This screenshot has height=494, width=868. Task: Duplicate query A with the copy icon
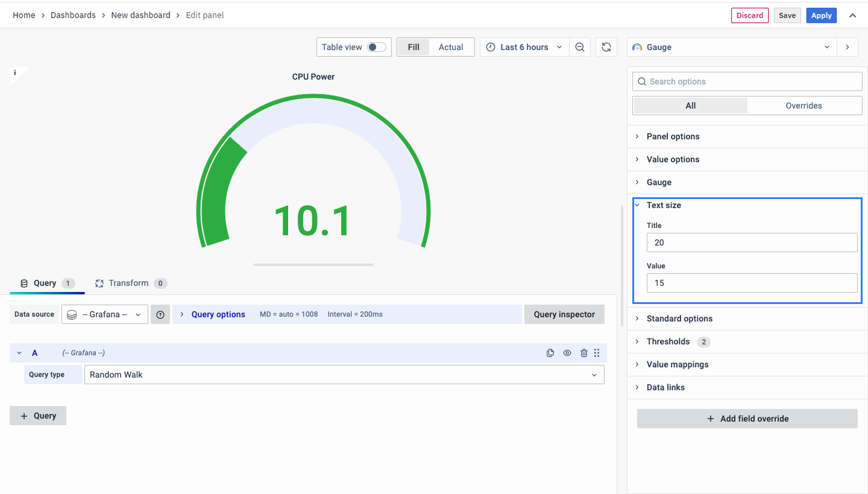pyautogui.click(x=550, y=353)
